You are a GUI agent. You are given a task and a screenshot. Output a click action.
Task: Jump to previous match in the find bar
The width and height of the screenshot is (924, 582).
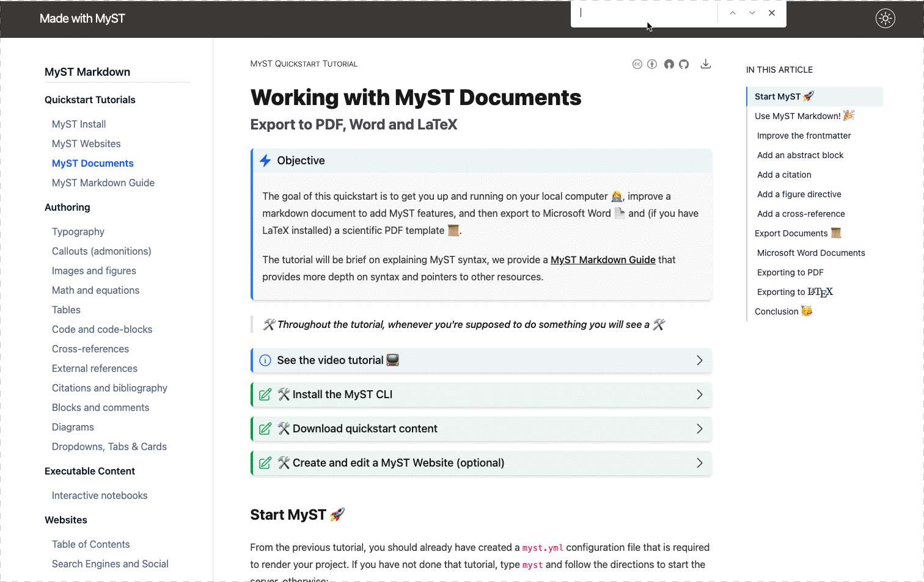[733, 12]
